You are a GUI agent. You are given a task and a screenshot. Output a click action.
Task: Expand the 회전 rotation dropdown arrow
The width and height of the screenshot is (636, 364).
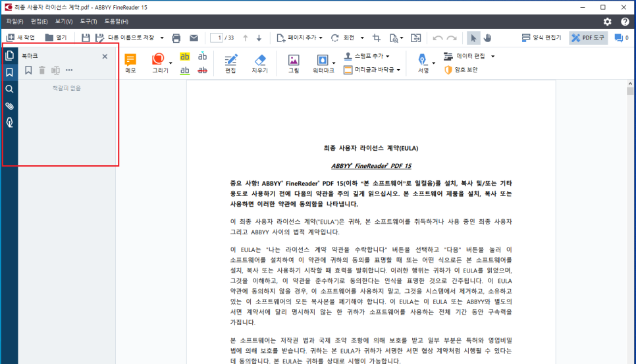click(x=362, y=38)
